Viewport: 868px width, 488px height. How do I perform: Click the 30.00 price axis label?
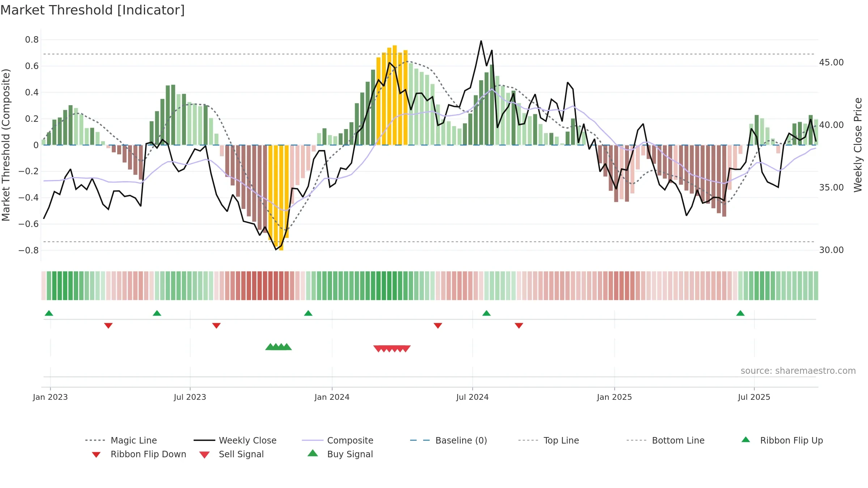[831, 250]
